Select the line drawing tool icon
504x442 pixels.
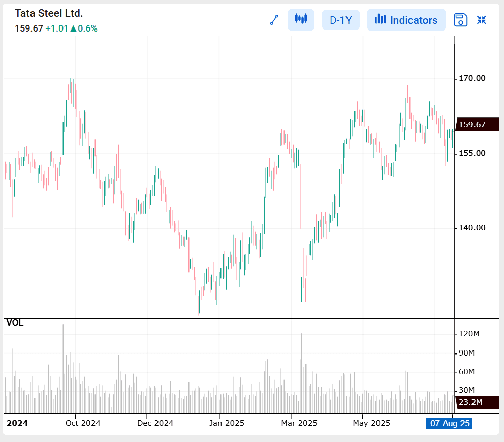click(x=274, y=20)
